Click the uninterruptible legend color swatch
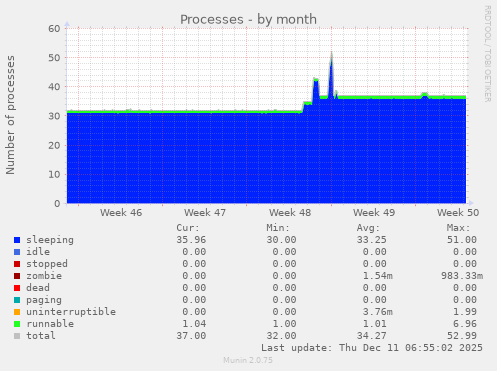497x371 pixels. tap(17, 312)
